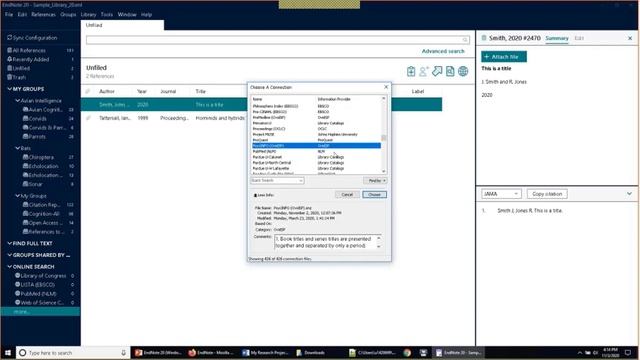Screen dimensions: 640x360
Task: Click the online search globe icon
Action: coord(463,71)
